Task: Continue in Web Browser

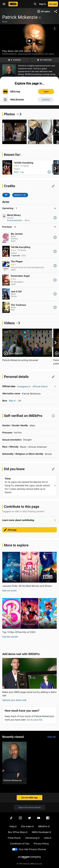Action: click(46, 99)
